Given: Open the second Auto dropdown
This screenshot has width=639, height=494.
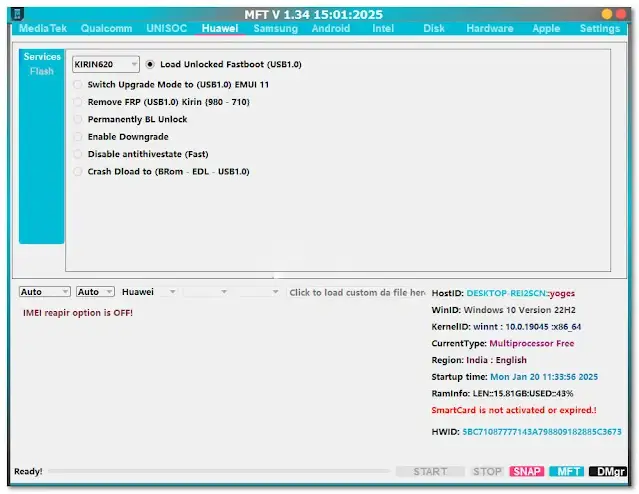Looking at the screenshot, I should [x=95, y=292].
